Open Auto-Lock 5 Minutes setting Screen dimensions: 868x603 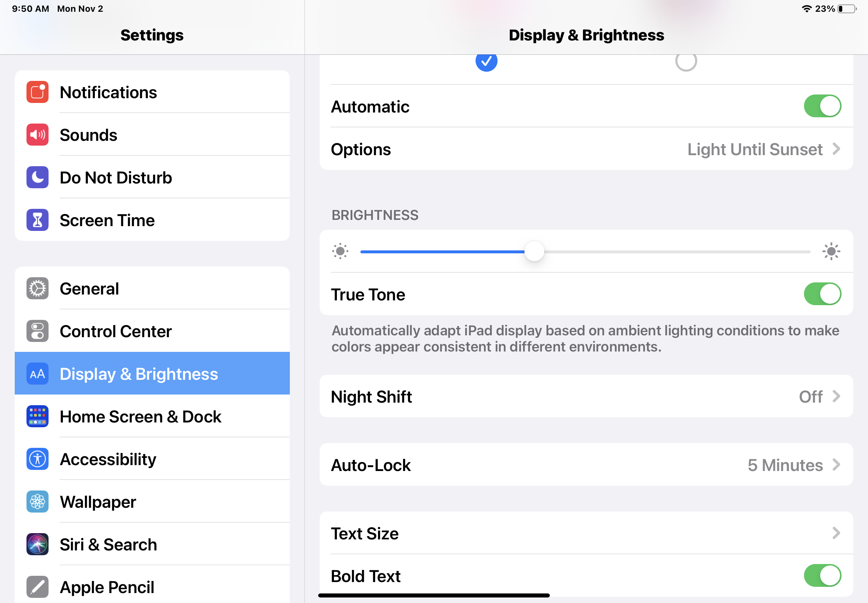pos(586,465)
